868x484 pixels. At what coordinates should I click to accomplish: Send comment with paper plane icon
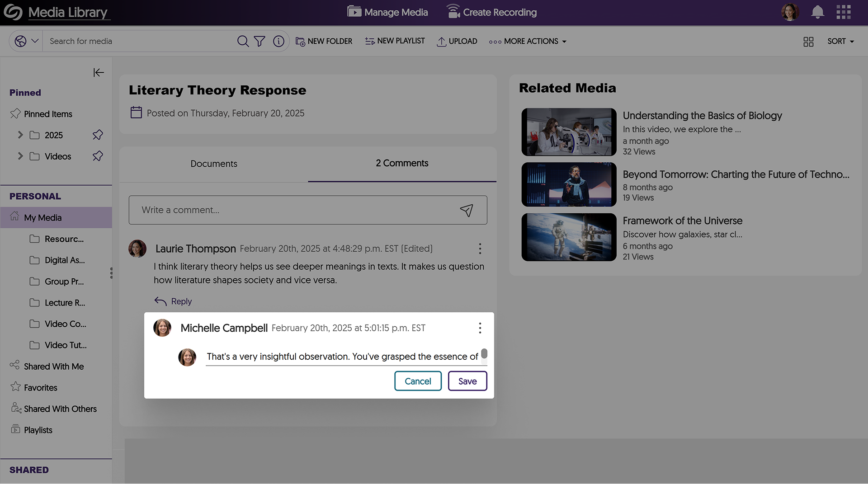pos(466,210)
